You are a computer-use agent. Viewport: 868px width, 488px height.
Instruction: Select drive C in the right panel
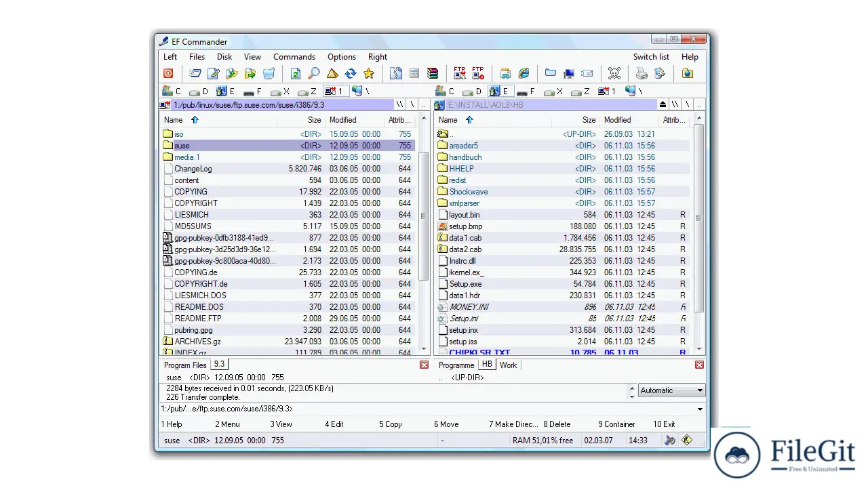point(446,91)
